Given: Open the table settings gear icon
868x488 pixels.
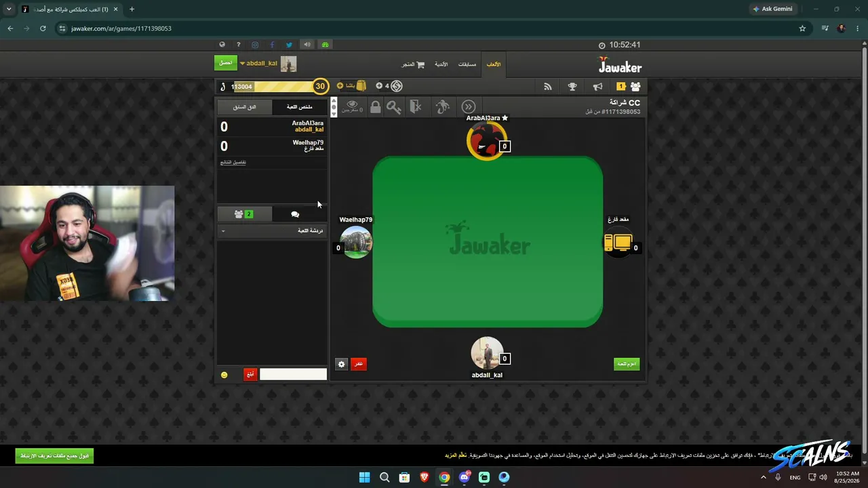Looking at the screenshot, I should click(x=342, y=364).
